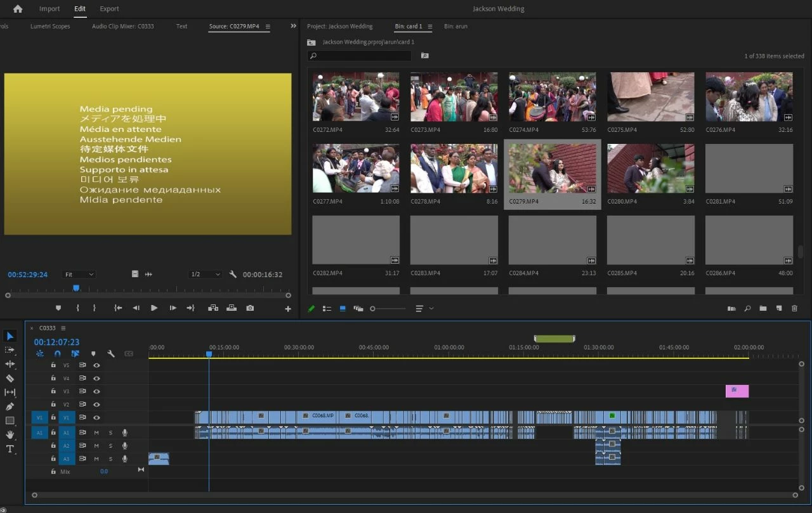Open Find in bin magnifier icon
Viewport: 812px width, 513px height.
click(747, 309)
